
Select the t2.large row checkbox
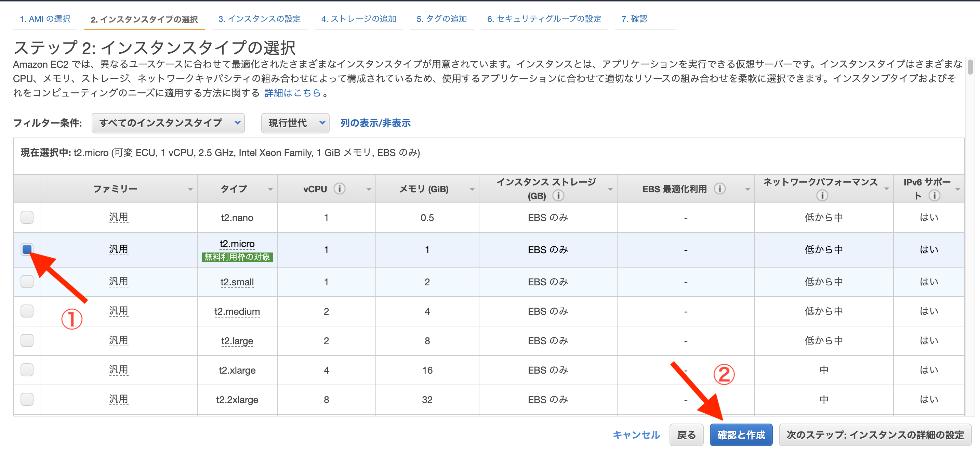(27, 340)
